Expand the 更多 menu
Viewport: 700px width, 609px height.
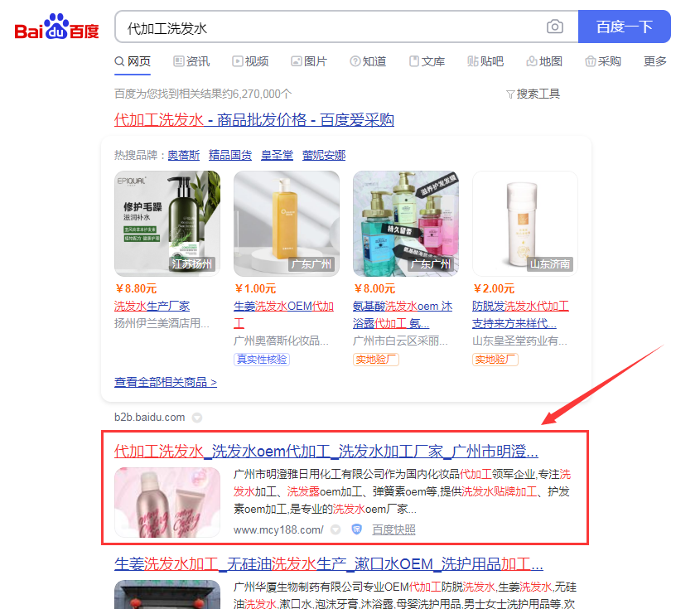[x=655, y=61]
